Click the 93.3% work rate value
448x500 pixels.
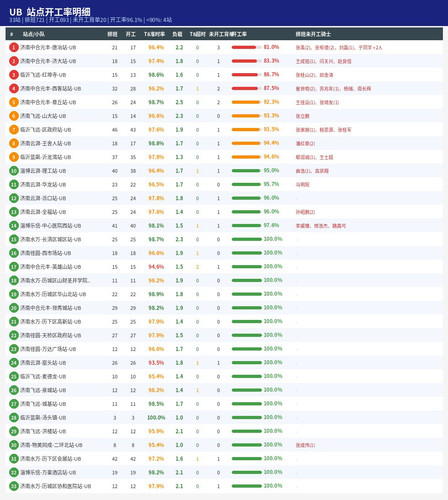pos(271,116)
